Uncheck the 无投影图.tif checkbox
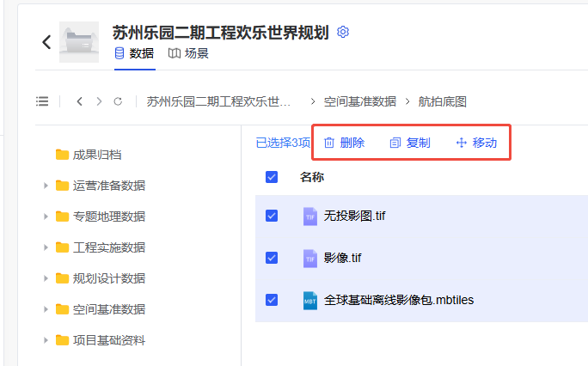588x366 pixels. pyautogui.click(x=272, y=216)
